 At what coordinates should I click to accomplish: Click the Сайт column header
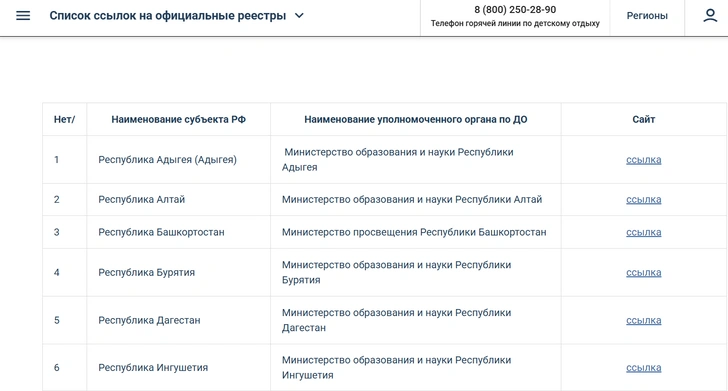644,119
